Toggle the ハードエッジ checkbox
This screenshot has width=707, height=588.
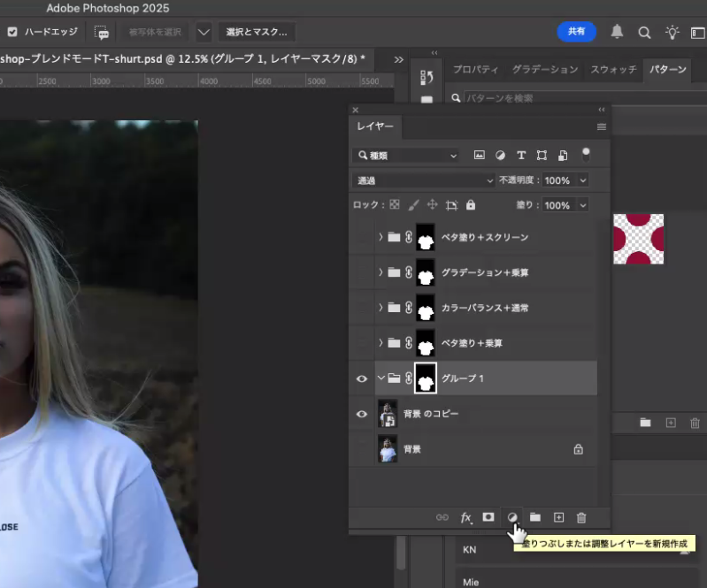[x=12, y=32]
